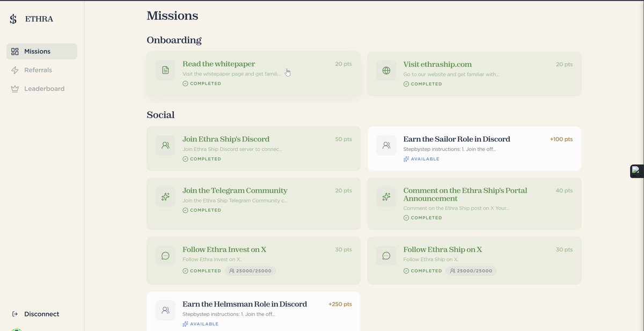This screenshot has height=331, width=644.
Task: Click the document icon on whitepaper mission
Action: pyautogui.click(x=165, y=70)
